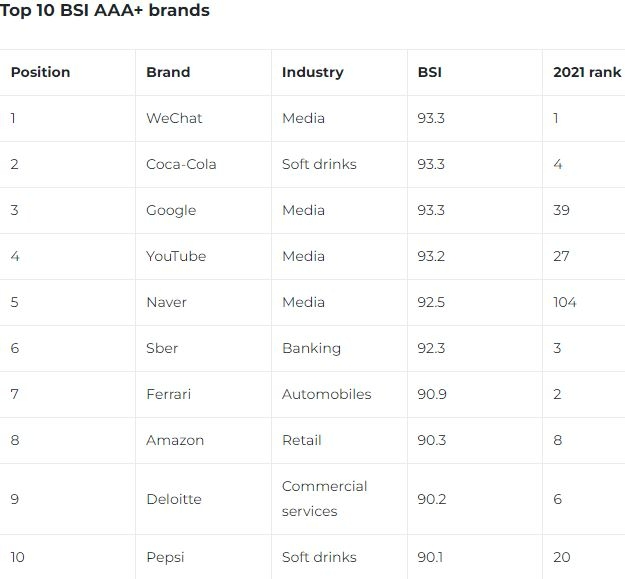Click the Top 10 BSI AAA+ brands title
The height and width of the screenshot is (579, 625).
[105, 11]
